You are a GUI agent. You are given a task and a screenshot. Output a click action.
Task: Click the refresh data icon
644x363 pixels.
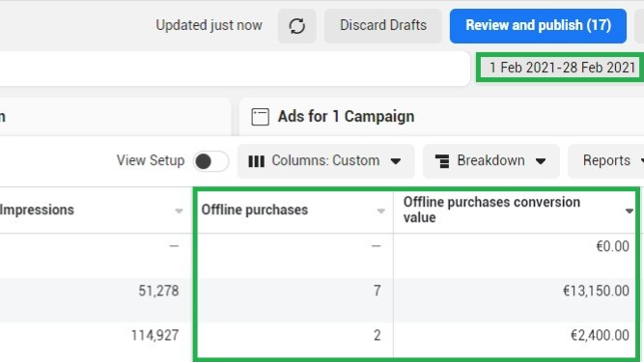297,26
